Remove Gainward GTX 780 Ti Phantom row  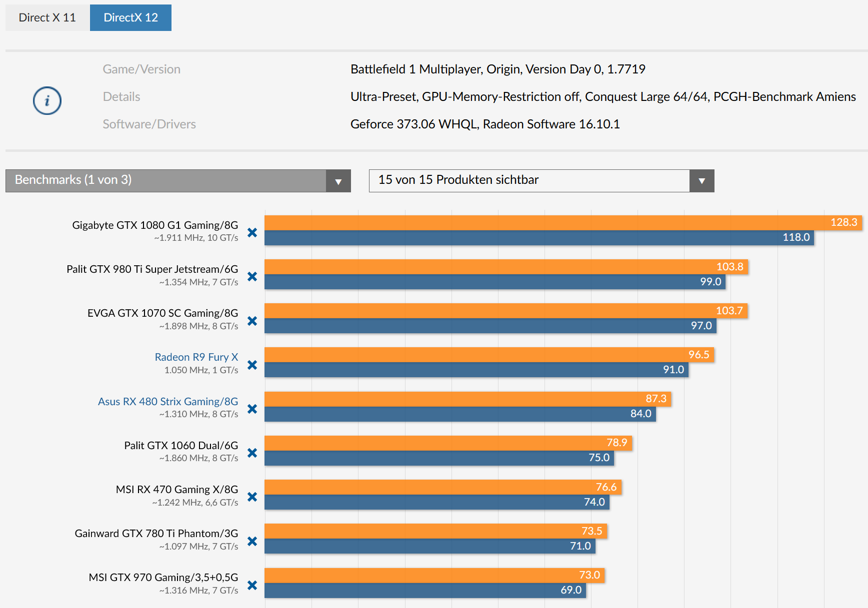(x=252, y=541)
